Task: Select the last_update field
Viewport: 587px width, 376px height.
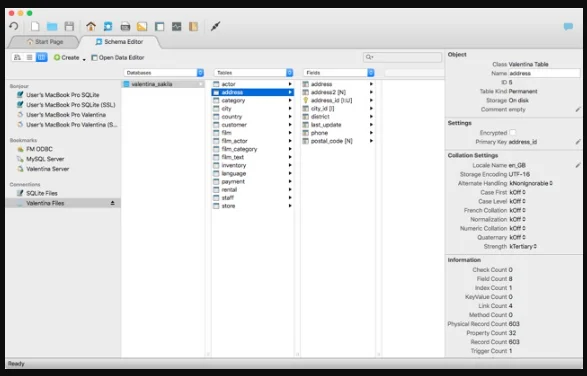Action: 338,125
